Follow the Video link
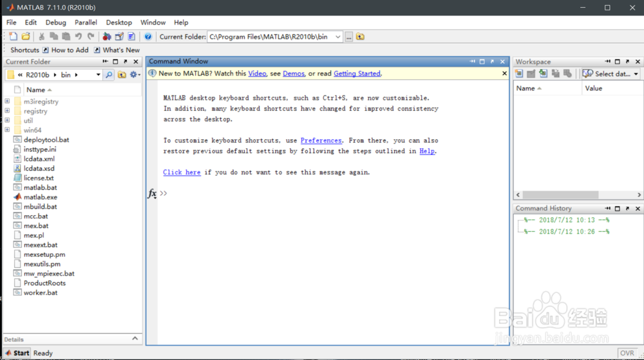The width and height of the screenshot is (644, 360). click(x=257, y=73)
